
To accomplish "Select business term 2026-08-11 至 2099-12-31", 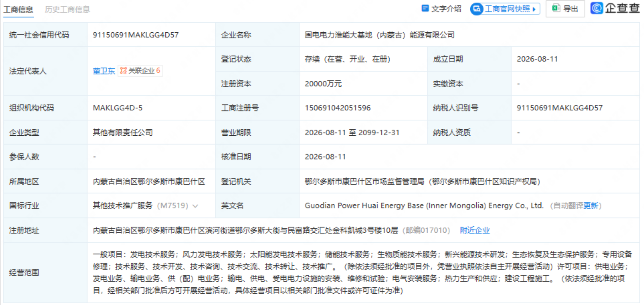I will click(352, 133).
